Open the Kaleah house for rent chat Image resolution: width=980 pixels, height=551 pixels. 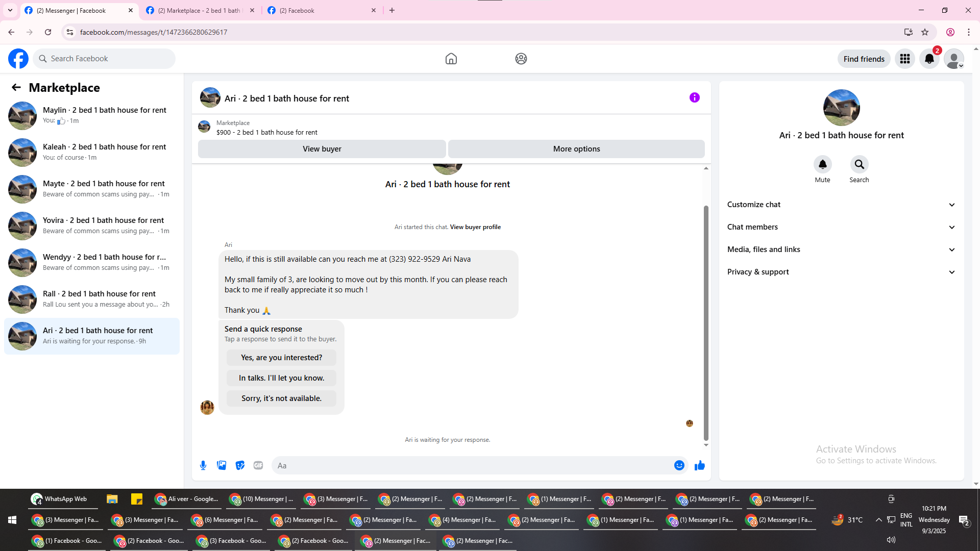tap(92, 153)
